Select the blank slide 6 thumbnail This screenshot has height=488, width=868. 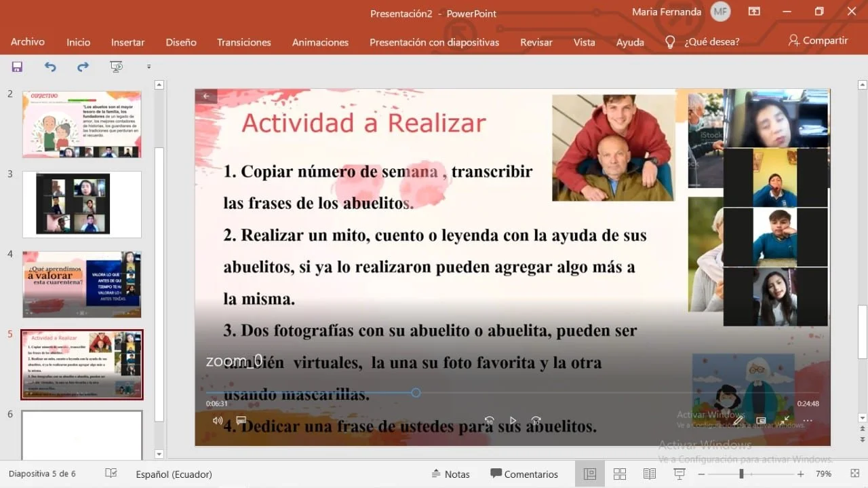[x=82, y=435]
